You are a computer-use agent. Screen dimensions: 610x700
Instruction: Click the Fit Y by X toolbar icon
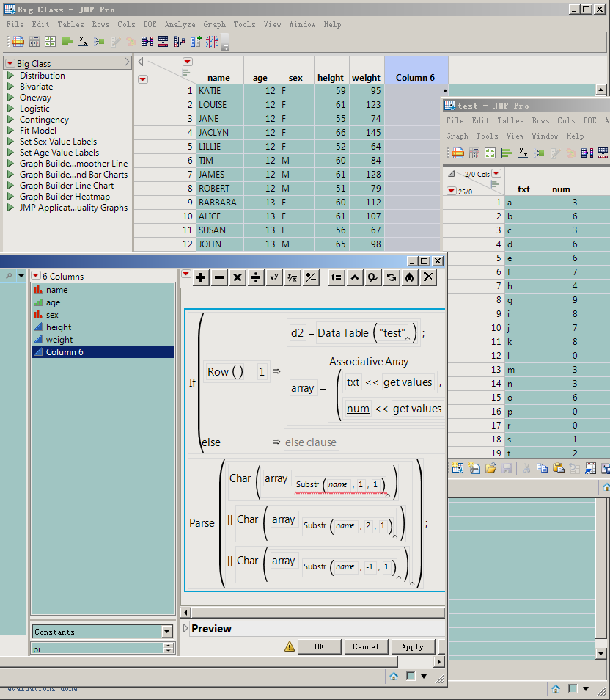83,42
